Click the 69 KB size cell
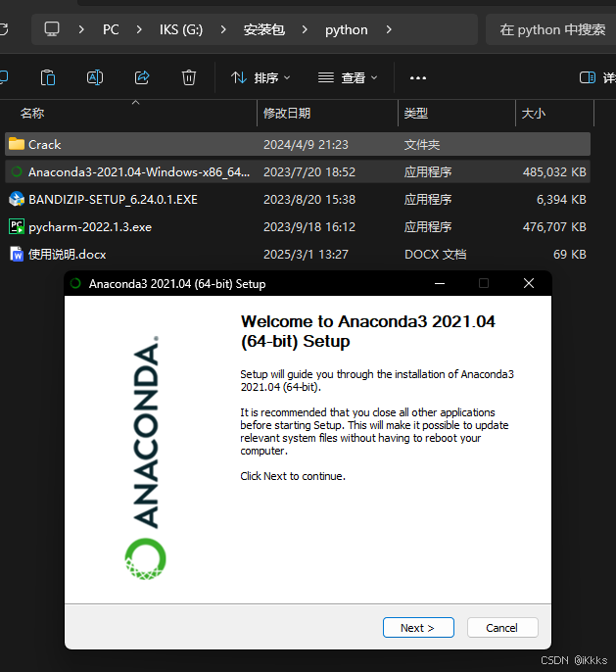Viewport: 616px width, 672px height. (570, 255)
